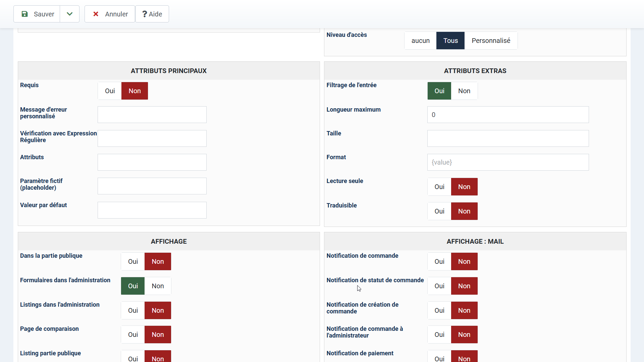Screen dimensions: 644x362
Task: Enable Listings dans l'administration with Oui
Action: click(133, 310)
